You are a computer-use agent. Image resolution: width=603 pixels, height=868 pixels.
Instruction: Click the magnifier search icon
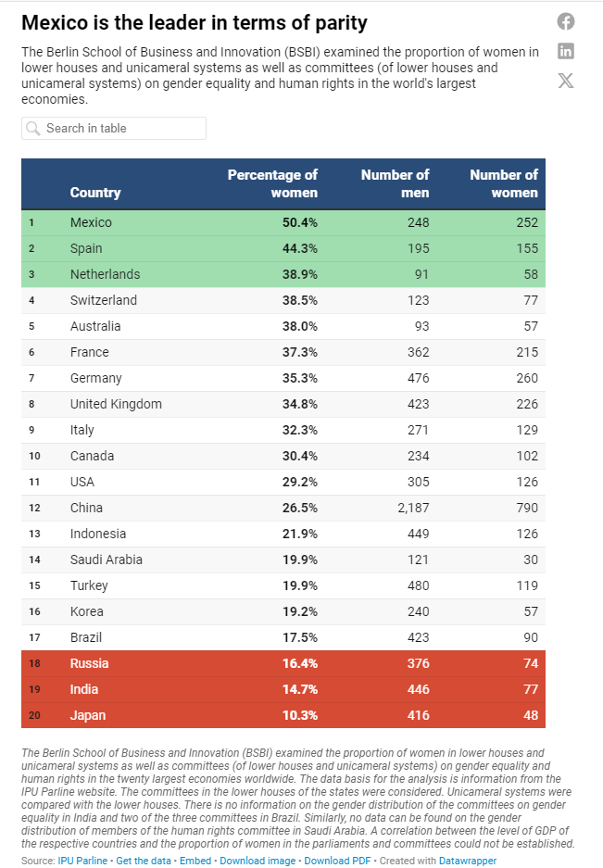33,129
